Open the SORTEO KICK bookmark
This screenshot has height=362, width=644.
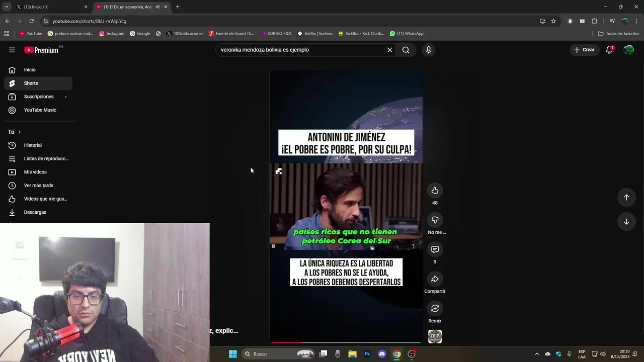276,34
